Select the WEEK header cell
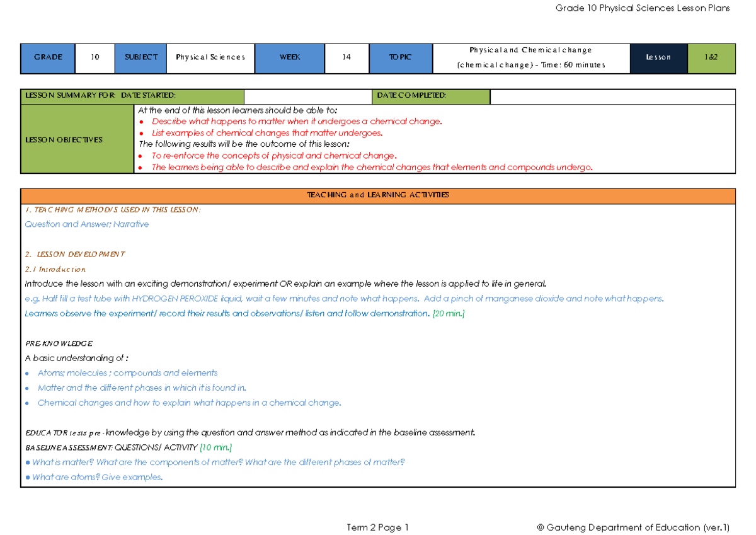Viewport: 756px width, 535px height. point(289,58)
